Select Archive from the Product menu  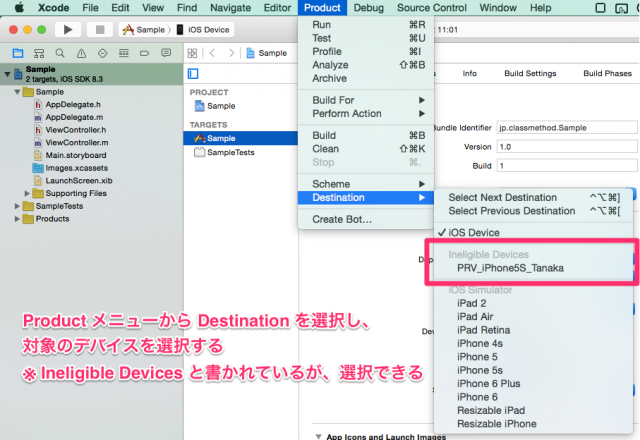pos(366,78)
